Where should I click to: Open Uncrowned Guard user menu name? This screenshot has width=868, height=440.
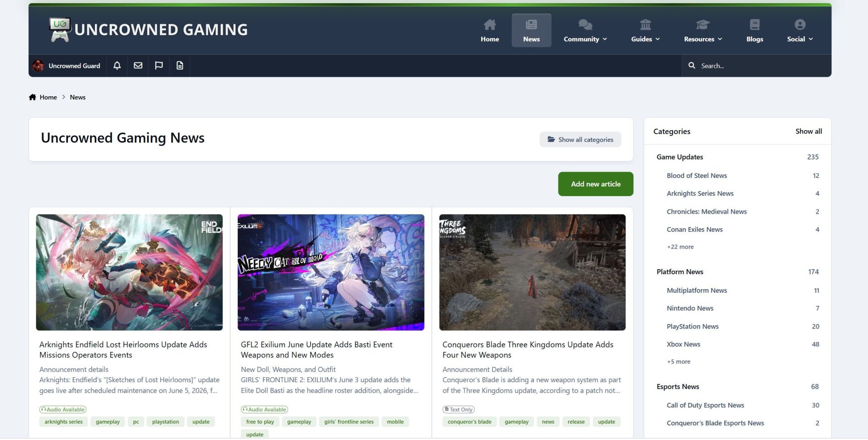tap(74, 66)
